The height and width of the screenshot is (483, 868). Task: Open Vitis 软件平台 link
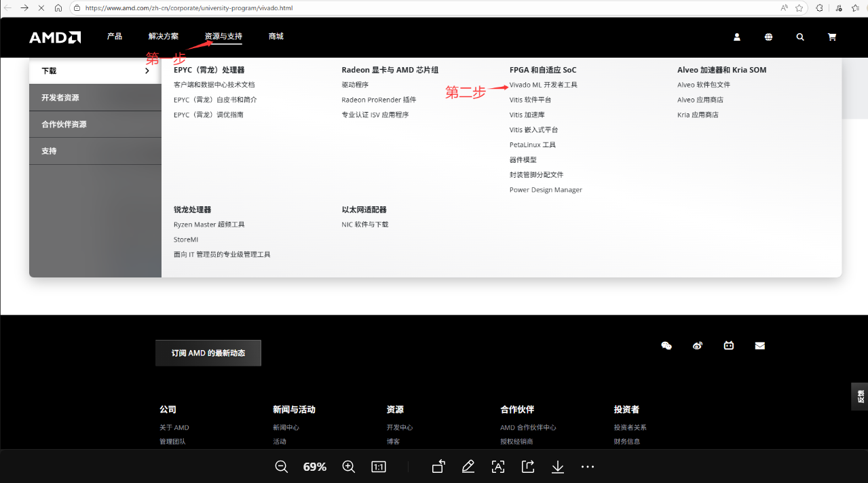tap(531, 100)
